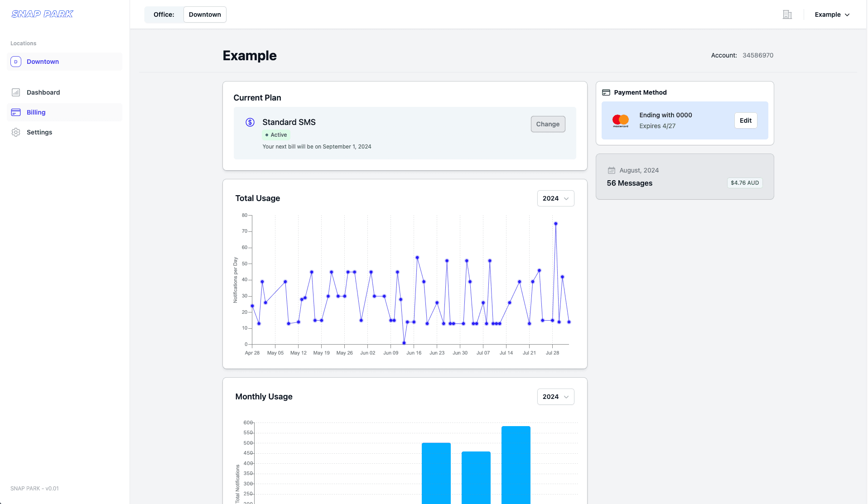The height and width of the screenshot is (504, 868).
Task: Click the SNAP PARK - v0.01 version label
Action: tap(34, 489)
